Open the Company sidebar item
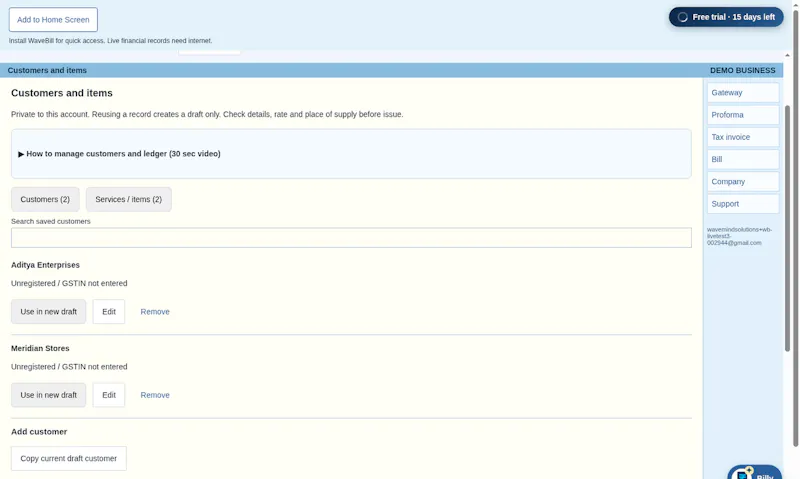The width and height of the screenshot is (800, 479). pyautogui.click(x=743, y=182)
